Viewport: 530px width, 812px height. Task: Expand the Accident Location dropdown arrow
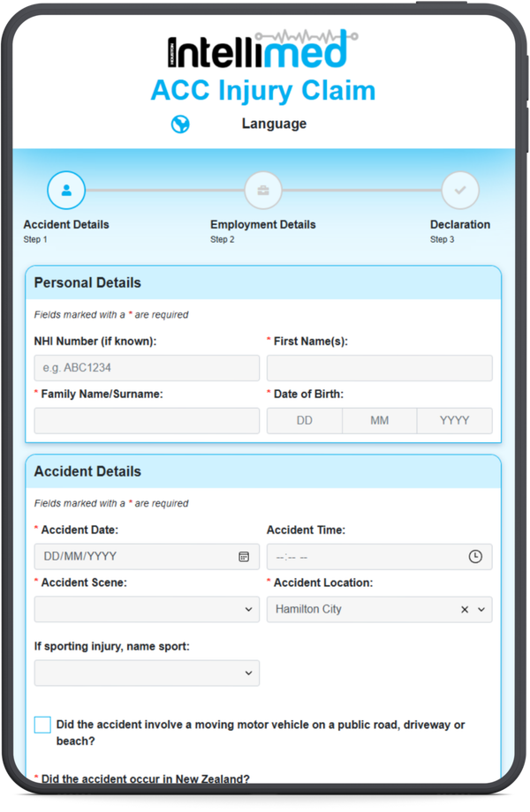(x=481, y=610)
